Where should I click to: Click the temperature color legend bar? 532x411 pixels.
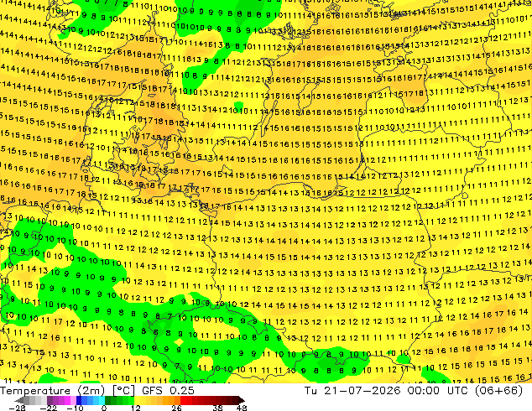click(130, 400)
